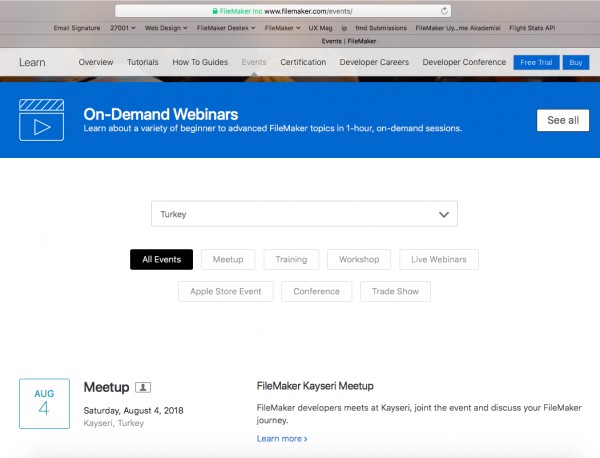Click the Free Trial button
The width and height of the screenshot is (600, 458).
(x=536, y=62)
